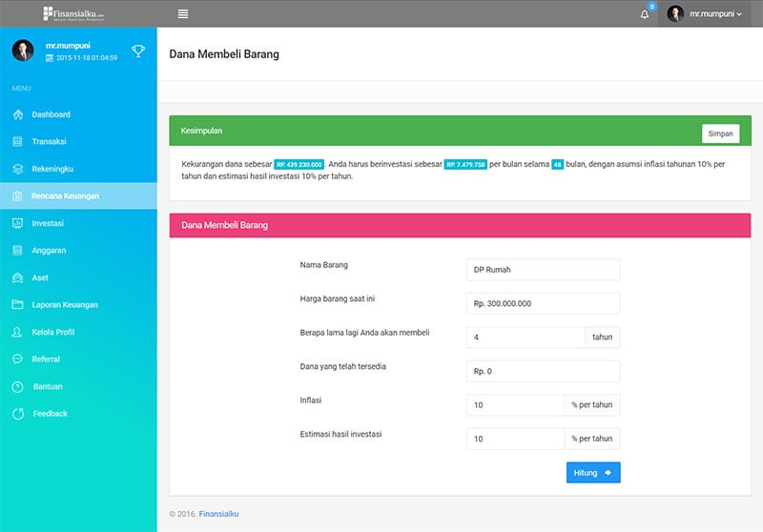763x532 pixels.
Task: Click the Dashboard home icon
Action: click(x=17, y=114)
